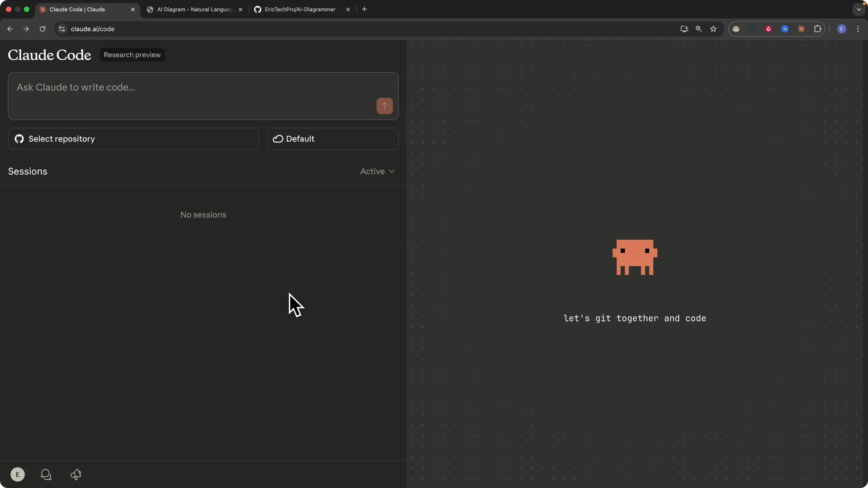Click the Research preview badge
868x488 pixels.
pyautogui.click(x=132, y=55)
